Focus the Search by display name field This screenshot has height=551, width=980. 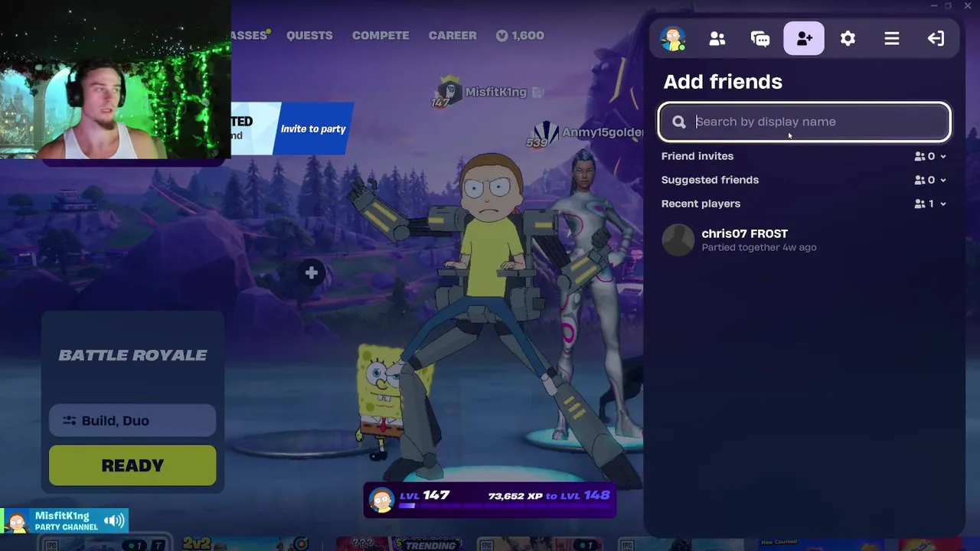[804, 122]
